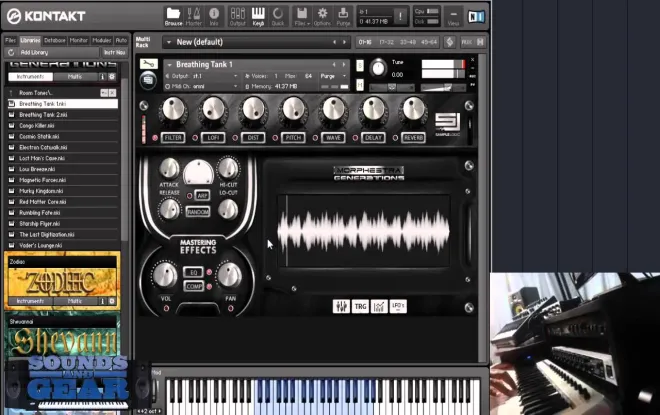Click the master editor diamond icon
660x415 pixels.
[x=450, y=42]
